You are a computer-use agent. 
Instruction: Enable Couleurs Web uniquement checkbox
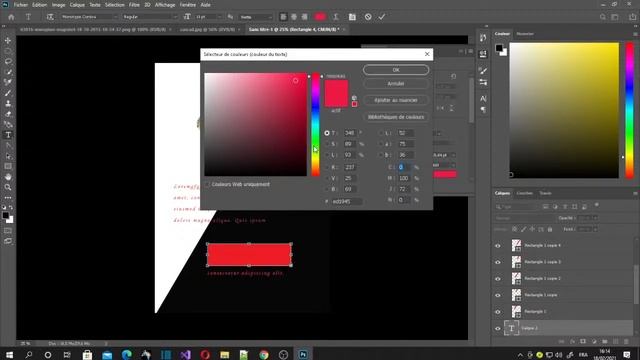(x=207, y=184)
